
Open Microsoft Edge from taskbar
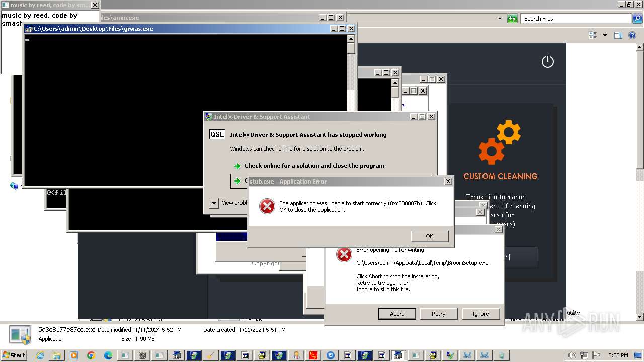pos(108,355)
